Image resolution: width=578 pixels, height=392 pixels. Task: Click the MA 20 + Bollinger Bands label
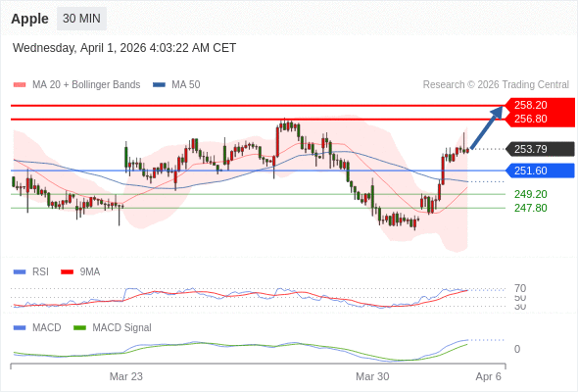click(x=86, y=85)
